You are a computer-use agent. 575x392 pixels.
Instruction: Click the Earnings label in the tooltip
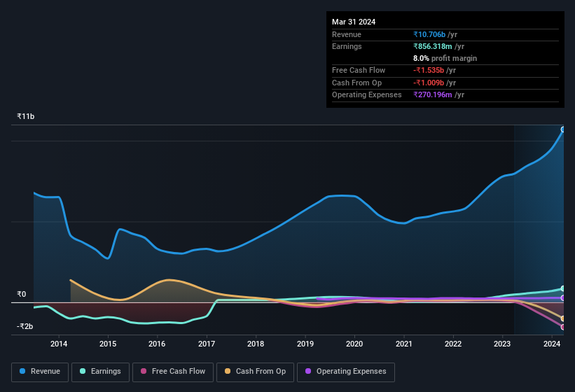(347, 46)
